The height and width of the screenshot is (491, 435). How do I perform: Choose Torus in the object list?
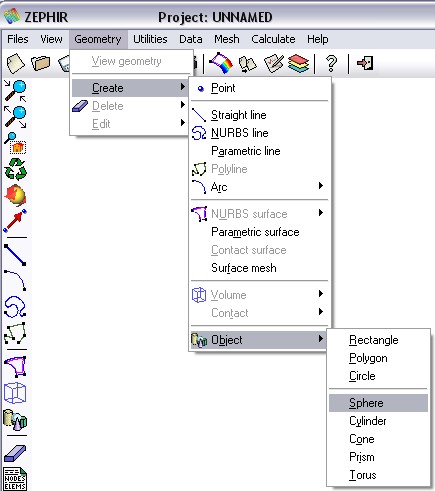(363, 475)
